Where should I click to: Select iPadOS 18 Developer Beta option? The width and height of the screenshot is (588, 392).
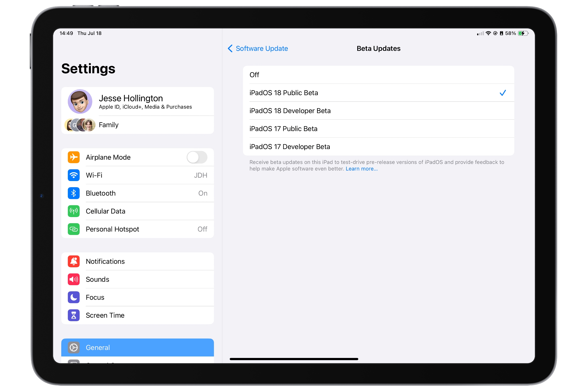tap(377, 111)
